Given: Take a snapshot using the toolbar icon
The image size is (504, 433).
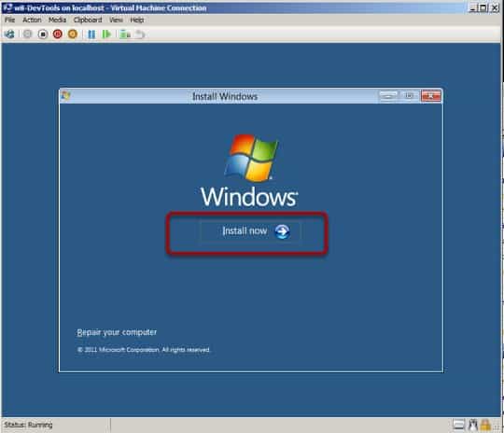Looking at the screenshot, I should pyautogui.click(x=125, y=35).
